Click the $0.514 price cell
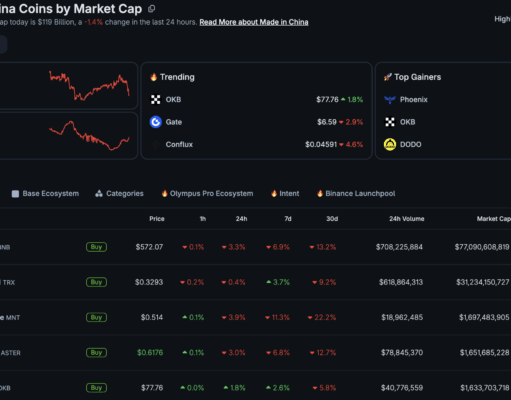Viewport: 511px width, 400px height. click(x=152, y=317)
